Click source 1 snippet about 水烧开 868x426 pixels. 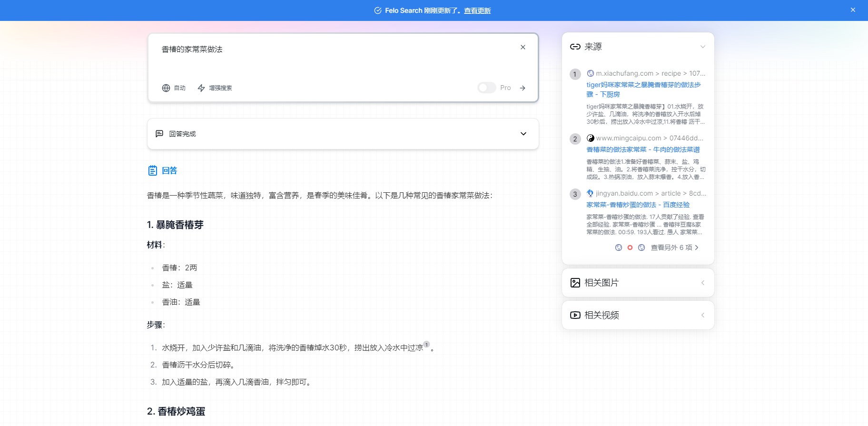click(x=646, y=114)
